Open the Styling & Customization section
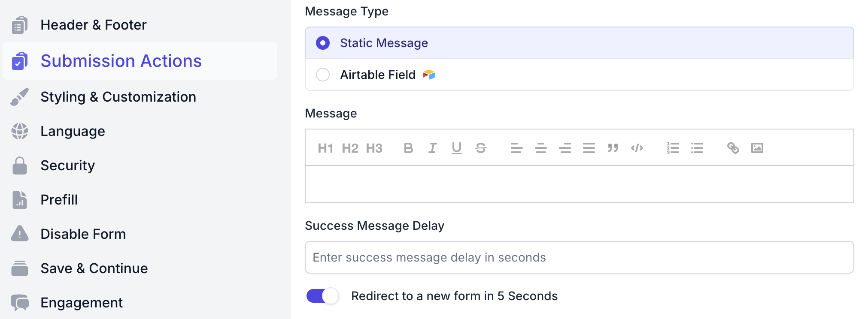 (118, 97)
